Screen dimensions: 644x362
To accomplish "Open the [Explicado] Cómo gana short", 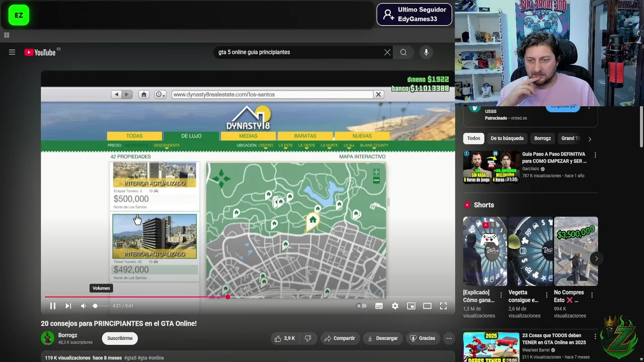I will pyautogui.click(x=485, y=251).
